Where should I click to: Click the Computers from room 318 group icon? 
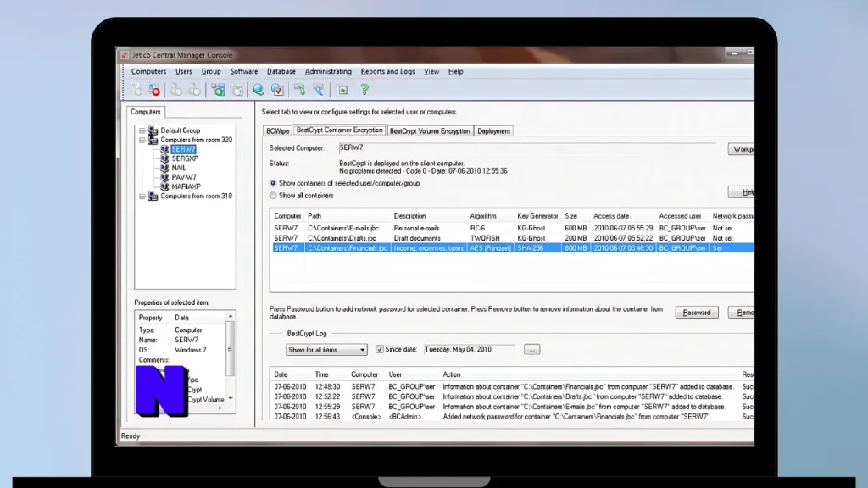click(x=153, y=196)
